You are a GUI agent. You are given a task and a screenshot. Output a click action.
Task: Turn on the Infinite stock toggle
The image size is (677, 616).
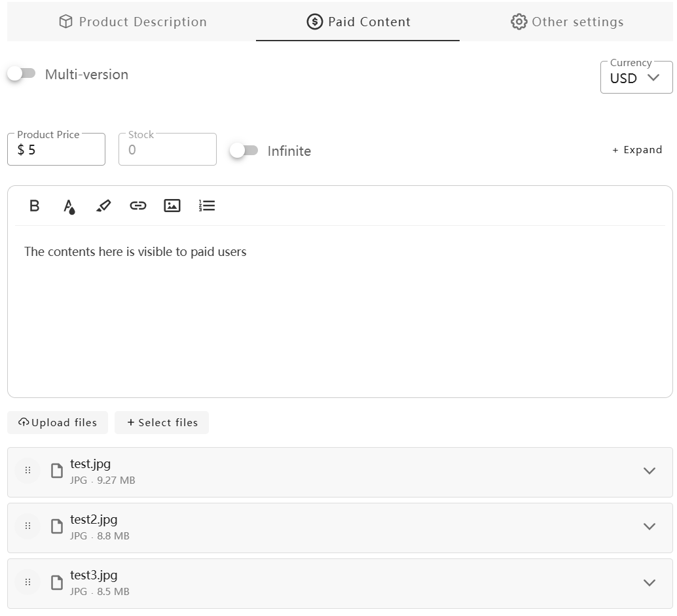click(244, 151)
